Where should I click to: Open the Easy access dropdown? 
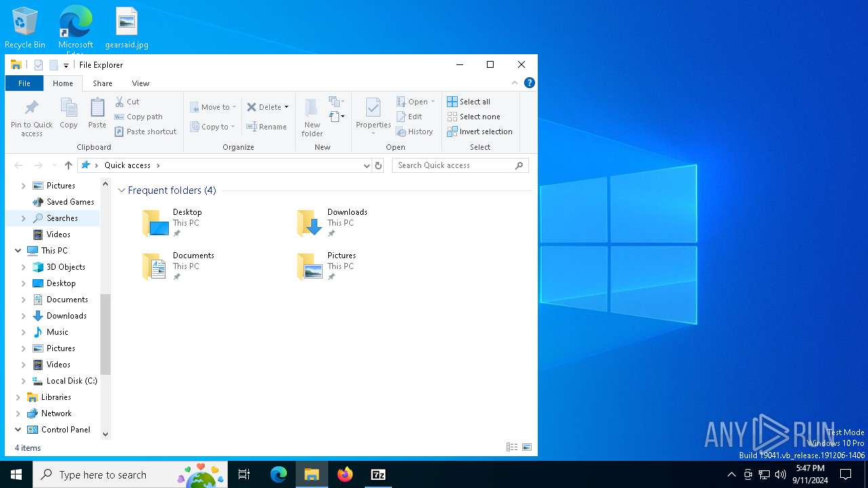[x=337, y=117]
